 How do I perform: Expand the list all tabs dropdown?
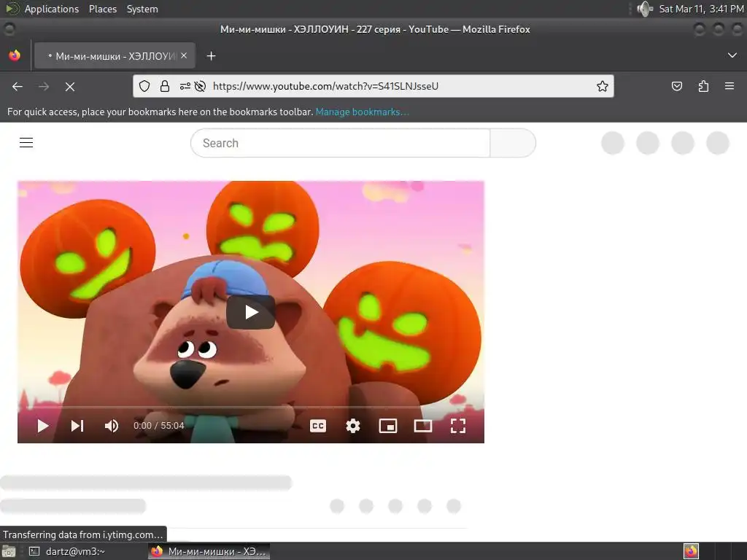coord(732,55)
